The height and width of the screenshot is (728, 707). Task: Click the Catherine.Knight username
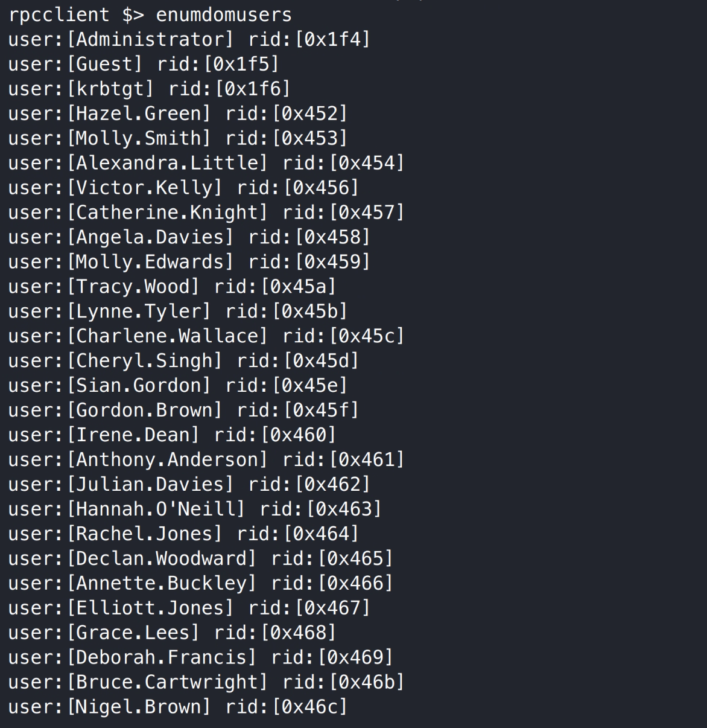tap(167, 212)
